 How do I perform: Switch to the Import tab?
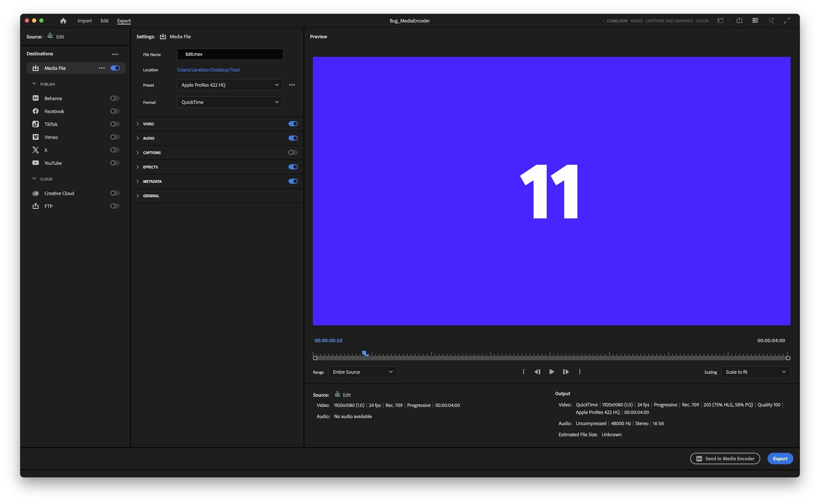coord(85,21)
